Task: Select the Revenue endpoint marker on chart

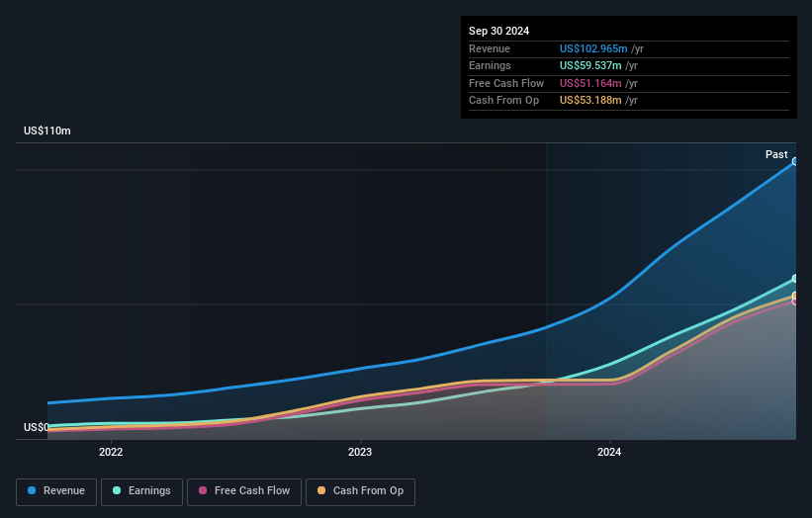Action: click(x=795, y=161)
